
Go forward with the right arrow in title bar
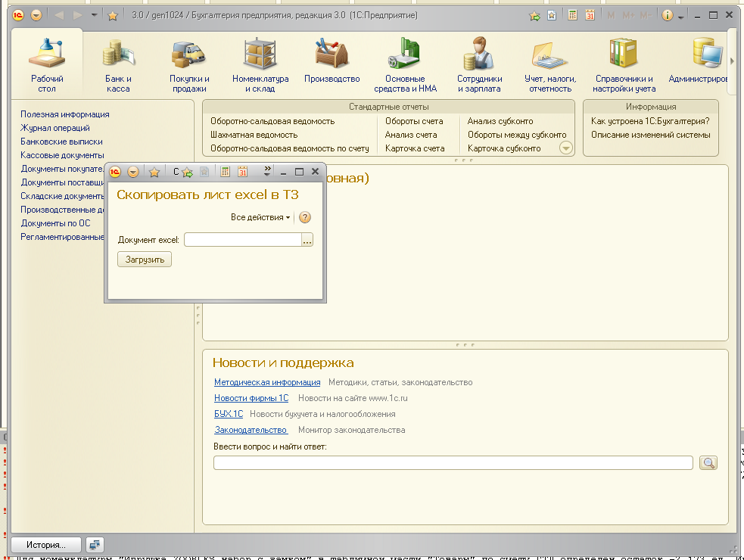[x=77, y=15]
